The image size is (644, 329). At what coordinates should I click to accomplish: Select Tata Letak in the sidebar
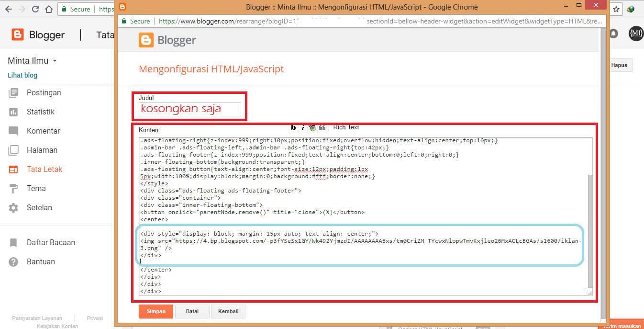pos(44,169)
